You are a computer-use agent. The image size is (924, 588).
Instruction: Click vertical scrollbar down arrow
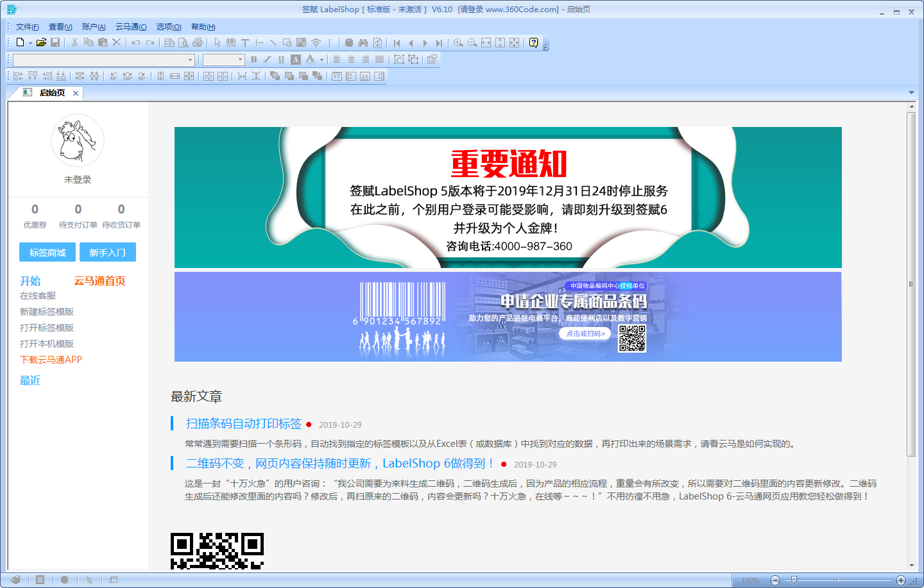point(911,566)
